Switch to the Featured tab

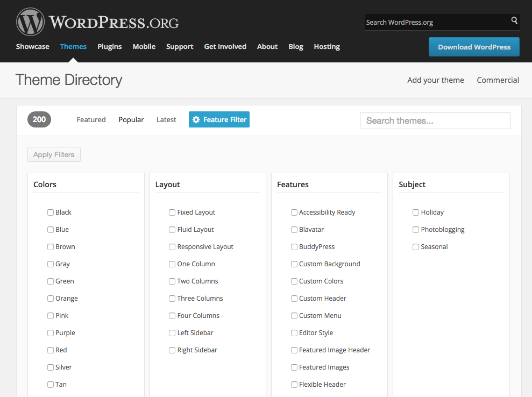91,119
